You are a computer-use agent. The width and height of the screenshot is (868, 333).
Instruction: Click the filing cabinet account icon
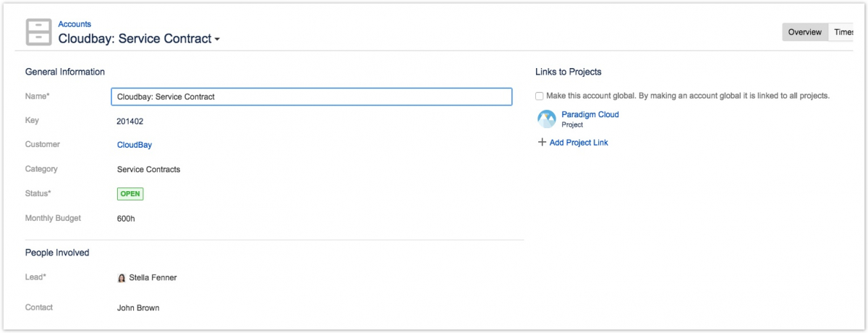[x=38, y=32]
